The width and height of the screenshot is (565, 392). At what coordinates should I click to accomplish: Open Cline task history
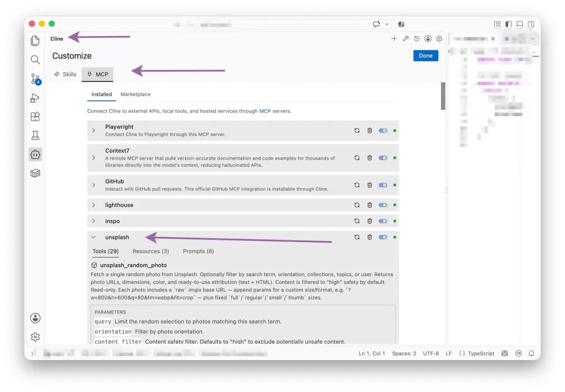click(x=417, y=39)
